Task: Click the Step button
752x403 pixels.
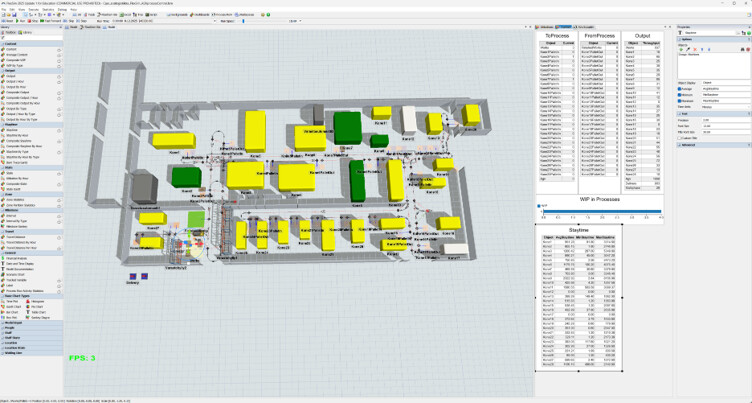Action: click(82, 21)
